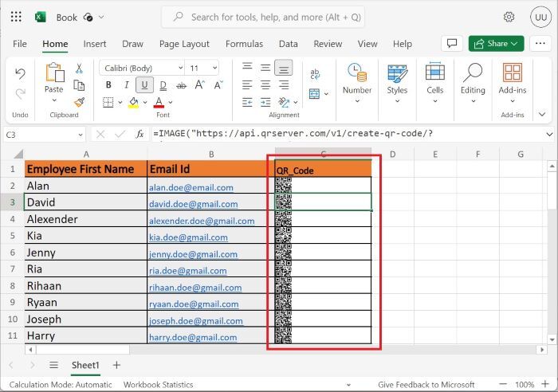The image size is (558, 392).
Task: Open the app launcher waffle icon
Action: click(x=16, y=17)
